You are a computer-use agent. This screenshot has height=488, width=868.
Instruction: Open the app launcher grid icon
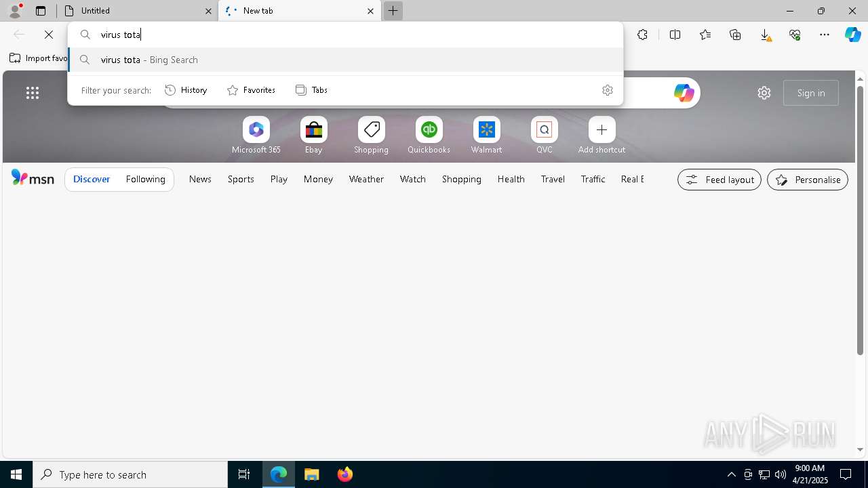tap(33, 93)
